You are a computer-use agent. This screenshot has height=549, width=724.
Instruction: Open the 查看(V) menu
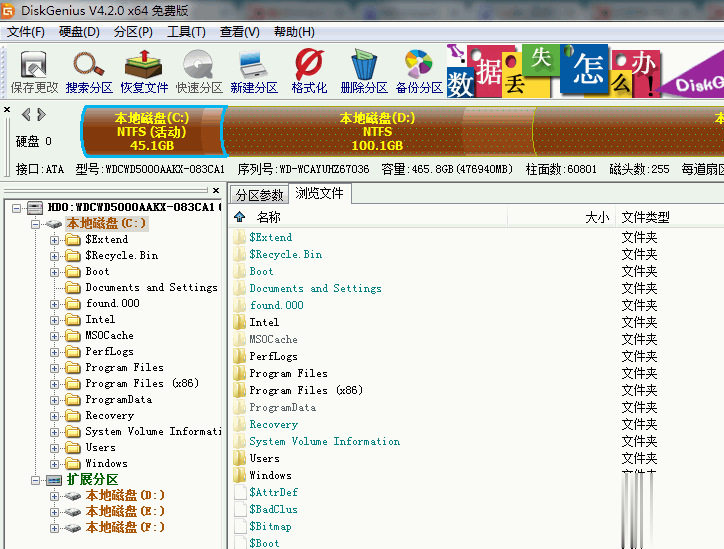coord(240,32)
